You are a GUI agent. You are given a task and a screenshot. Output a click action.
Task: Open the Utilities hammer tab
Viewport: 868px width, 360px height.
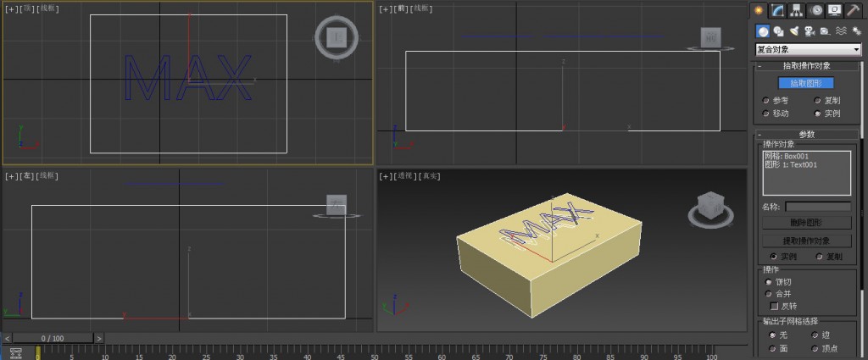[853, 9]
